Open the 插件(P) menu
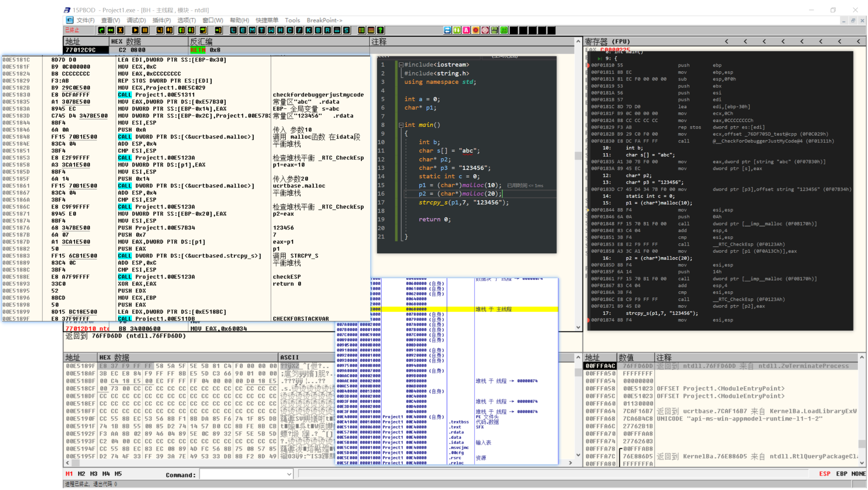The image size is (868, 490). click(162, 20)
